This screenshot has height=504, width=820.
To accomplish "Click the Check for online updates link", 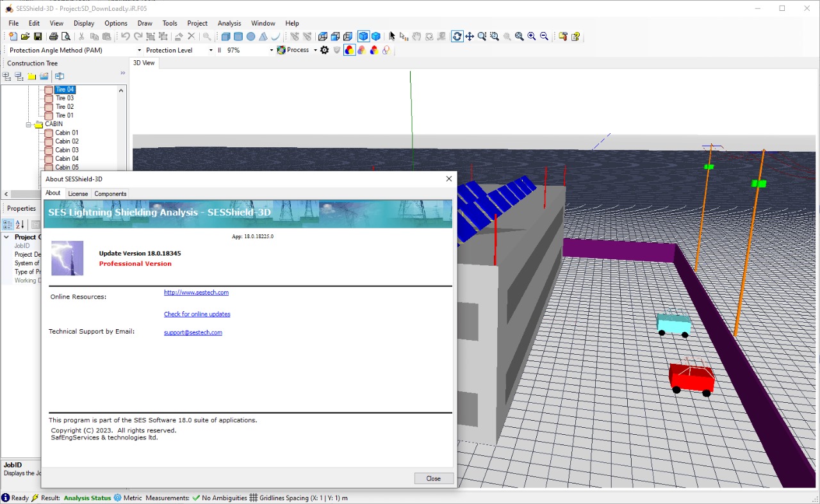I will [197, 314].
